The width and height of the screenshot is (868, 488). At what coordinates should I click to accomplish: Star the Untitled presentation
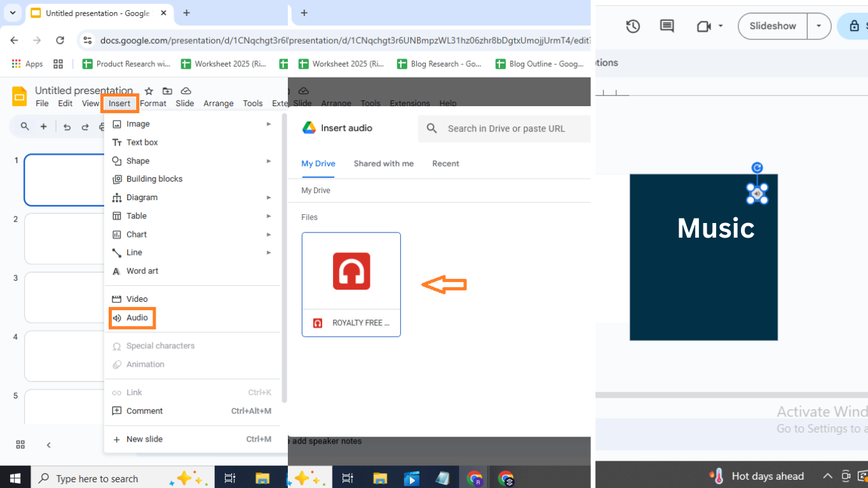click(149, 91)
